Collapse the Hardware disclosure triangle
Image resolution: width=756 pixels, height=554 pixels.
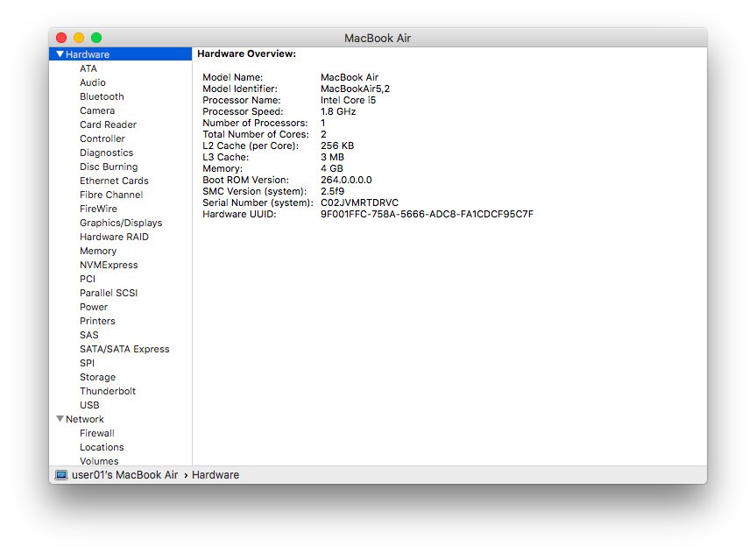(x=60, y=54)
